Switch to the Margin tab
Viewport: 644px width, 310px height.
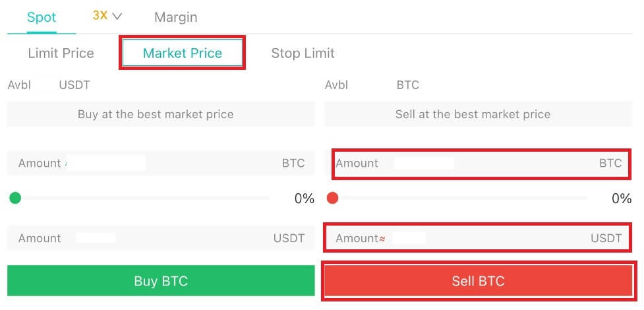click(175, 17)
